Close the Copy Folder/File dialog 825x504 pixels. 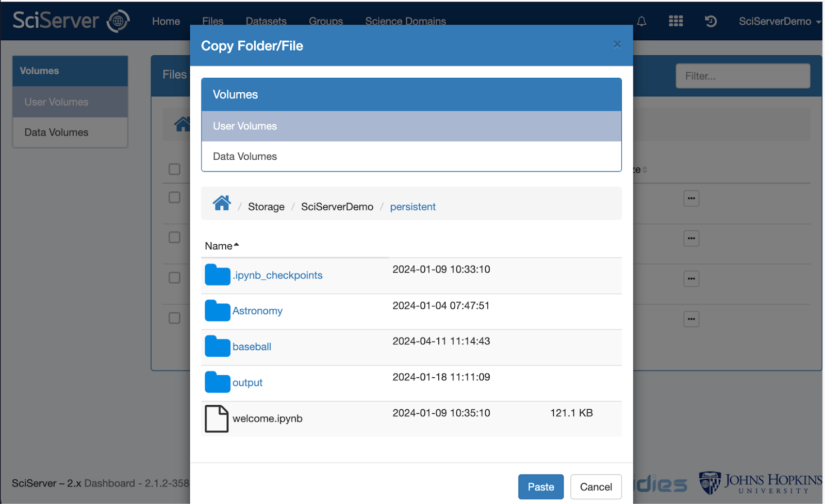pos(617,44)
